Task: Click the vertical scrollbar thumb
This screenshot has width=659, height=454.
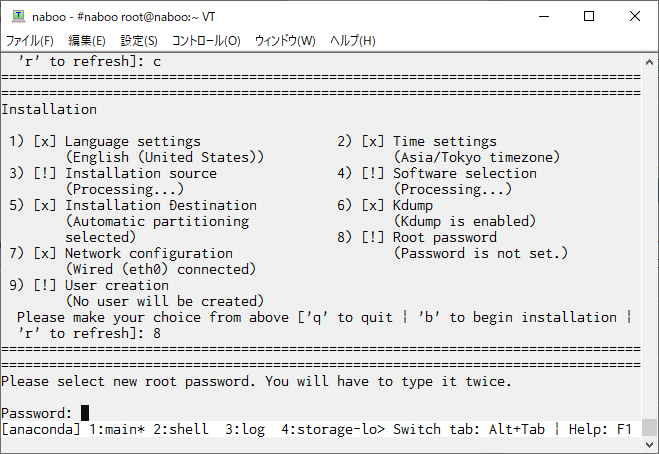Action: point(649,428)
